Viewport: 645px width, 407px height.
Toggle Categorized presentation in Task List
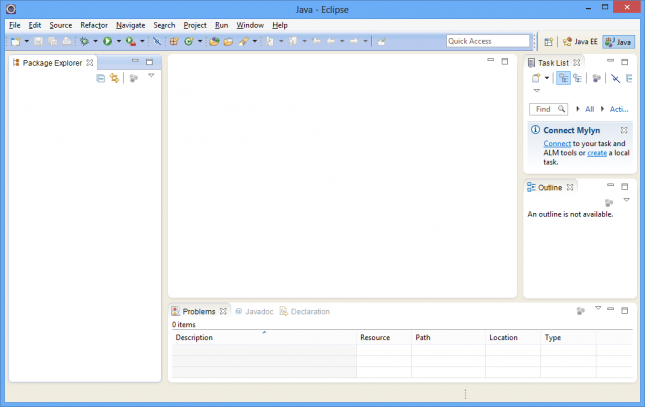click(x=564, y=78)
